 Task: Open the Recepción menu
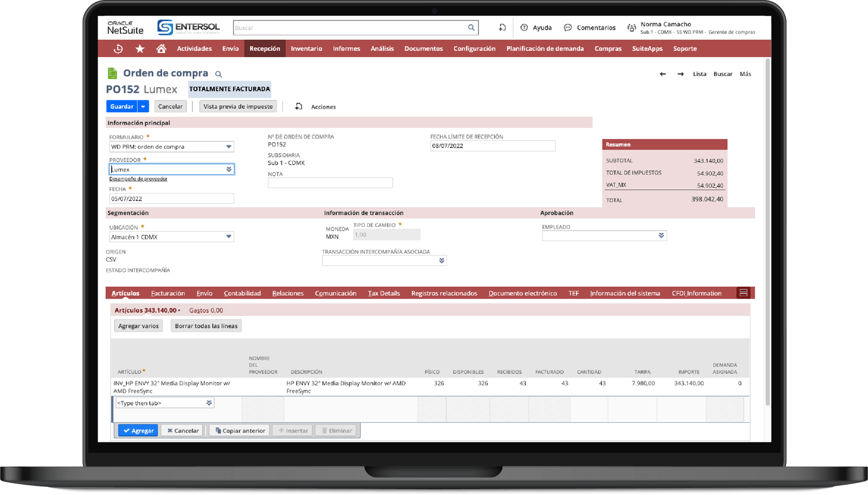265,49
